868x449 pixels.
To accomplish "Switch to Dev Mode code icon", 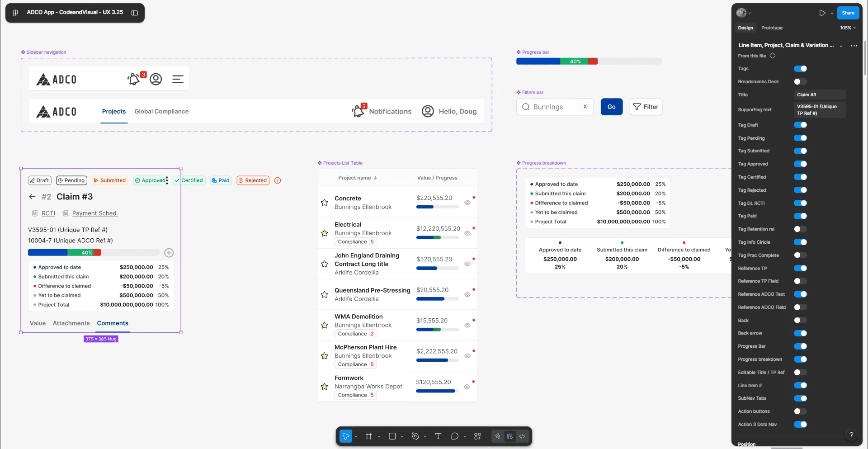I will click(522, 436).
